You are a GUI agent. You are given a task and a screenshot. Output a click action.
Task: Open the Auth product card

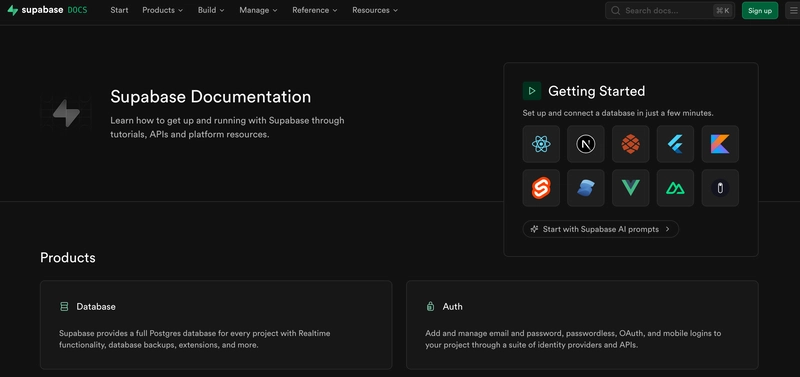(x=582, y=324)
